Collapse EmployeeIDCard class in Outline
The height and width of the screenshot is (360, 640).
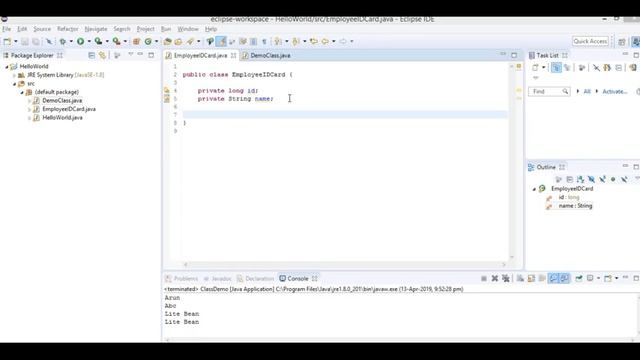(534, 189)
